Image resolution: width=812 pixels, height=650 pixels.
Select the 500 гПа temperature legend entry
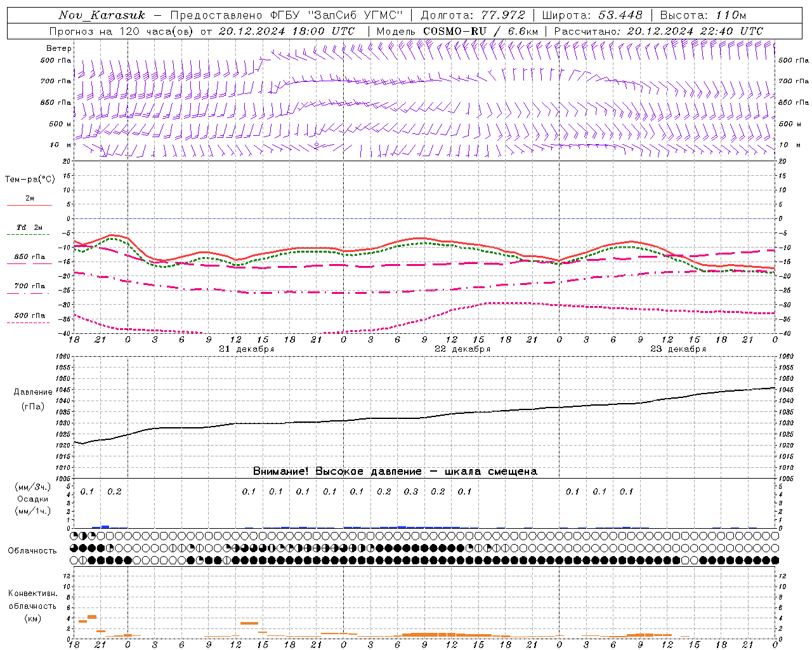coord(30,315)
